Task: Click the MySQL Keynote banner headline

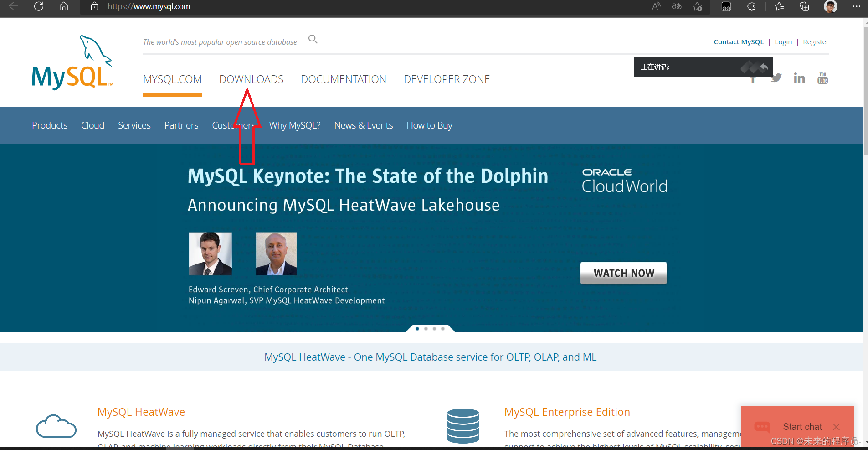Action: click(x=368, y=176)
